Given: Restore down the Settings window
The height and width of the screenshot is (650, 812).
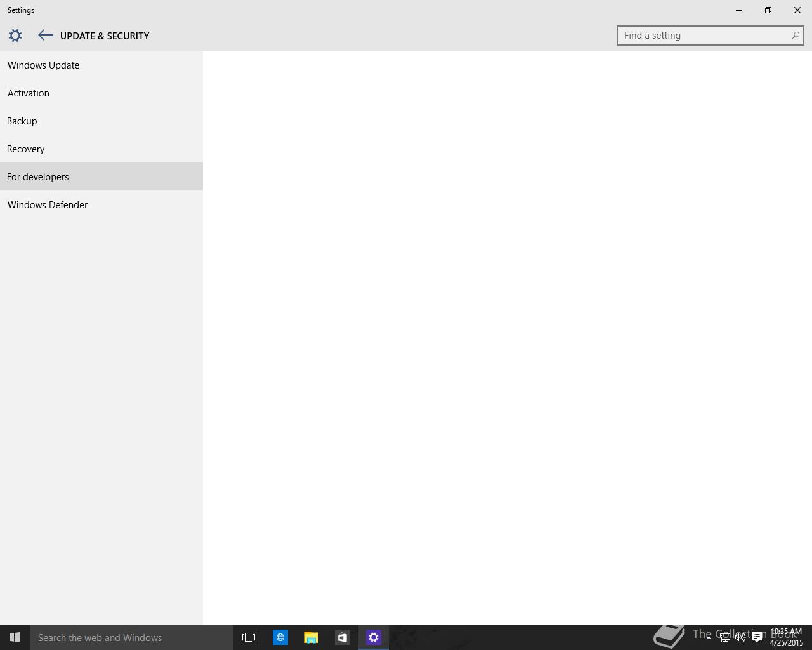Looking at the screenshot, I should (768, 10).
